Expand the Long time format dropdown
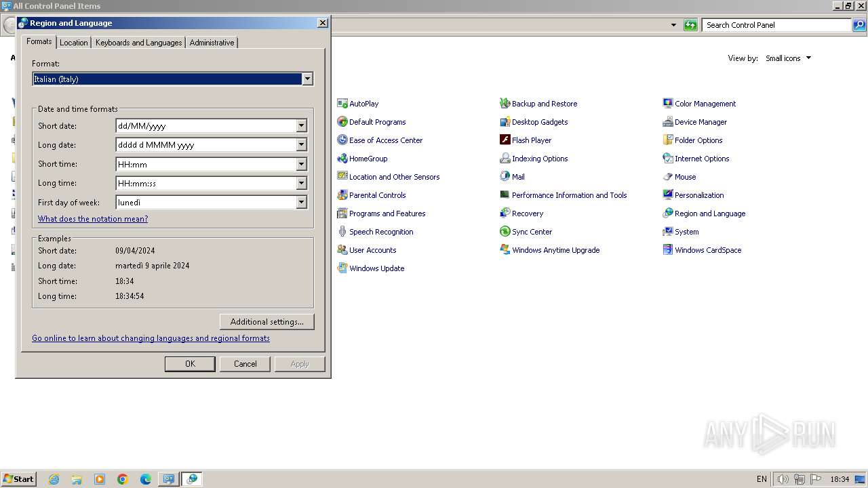868x488 pixels. [x=302, y=183]
